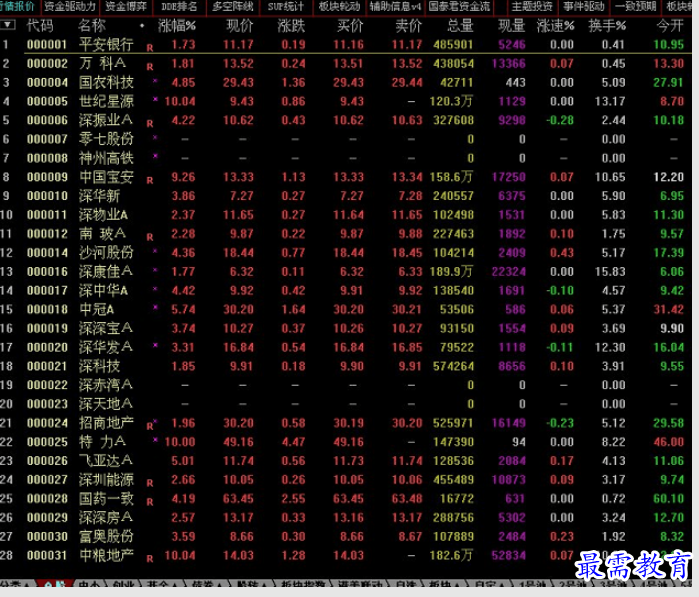Switch to the 板块轮动 tab
Viewport: 699px width, 597px height.
tap(339, 7)
